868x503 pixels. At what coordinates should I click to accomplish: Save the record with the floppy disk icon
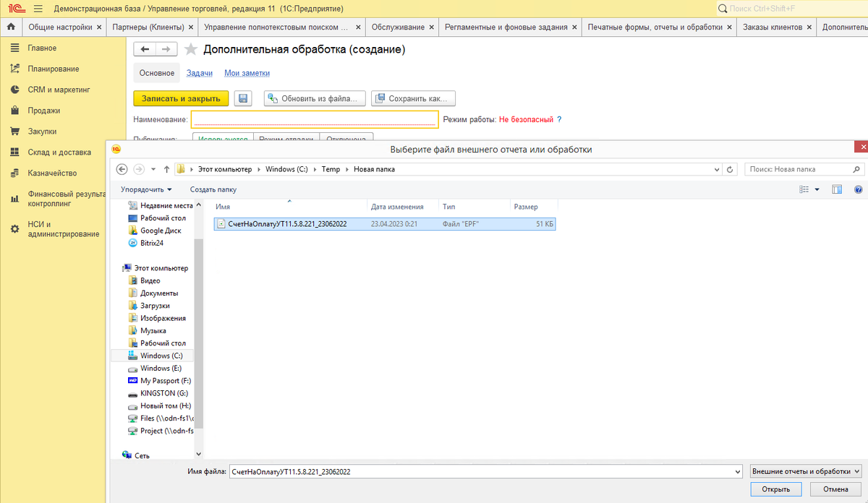[x=243, y=98]
